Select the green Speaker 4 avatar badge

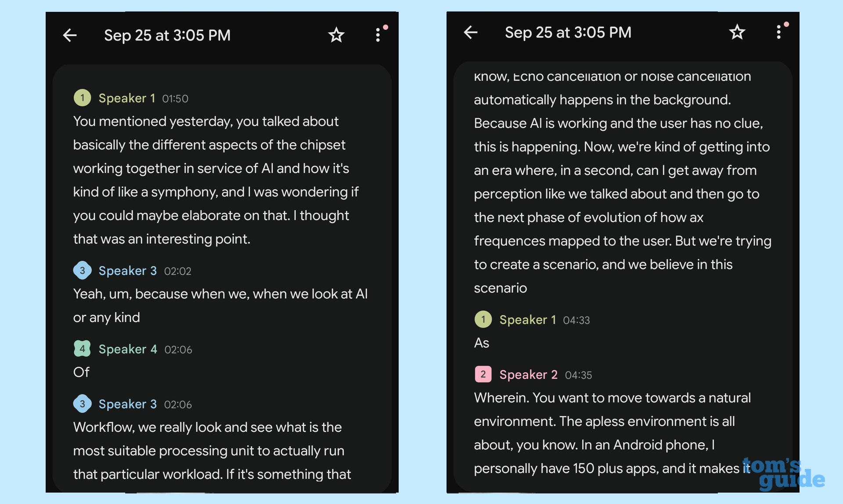(x=82, y=349)
